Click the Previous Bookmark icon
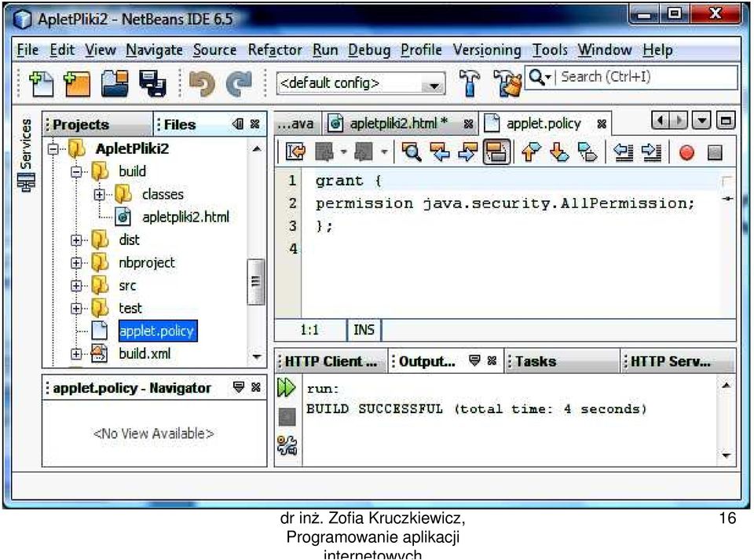Image resolution: width=754 pixels, height=560 pixels. 530,152
